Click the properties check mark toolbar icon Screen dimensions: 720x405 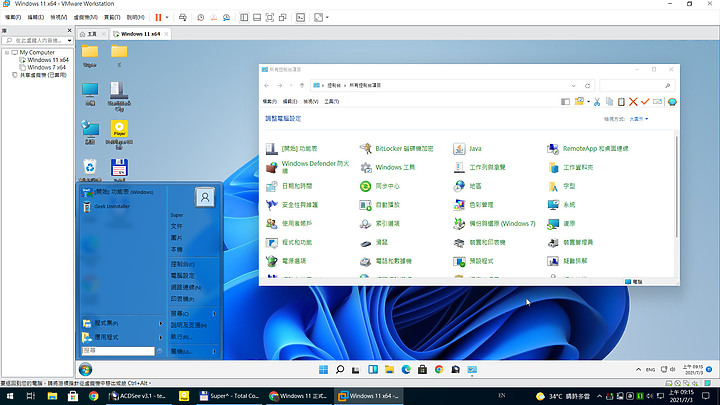pyautogui.click(x=645, y=102)
